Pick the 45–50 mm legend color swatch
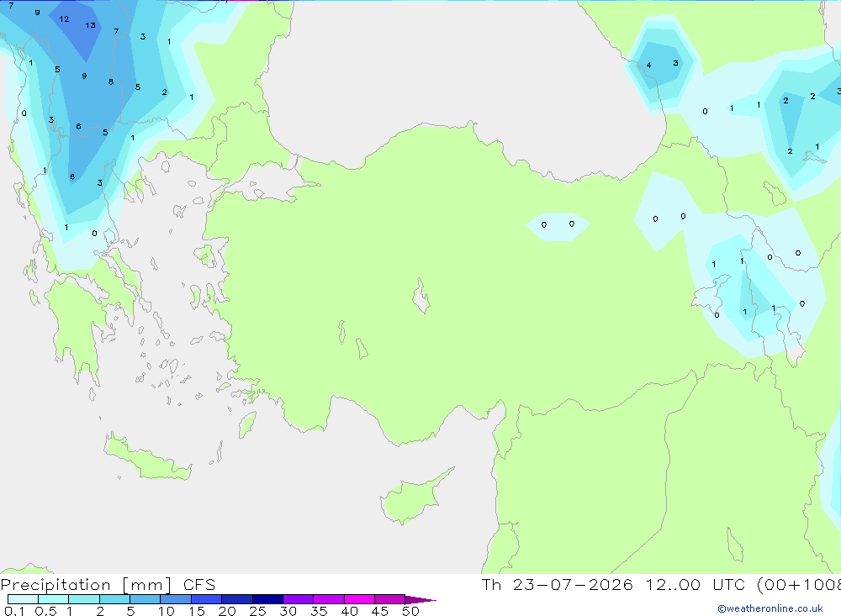Viewport: 841px width, 616px height. [x=389, y=599]
